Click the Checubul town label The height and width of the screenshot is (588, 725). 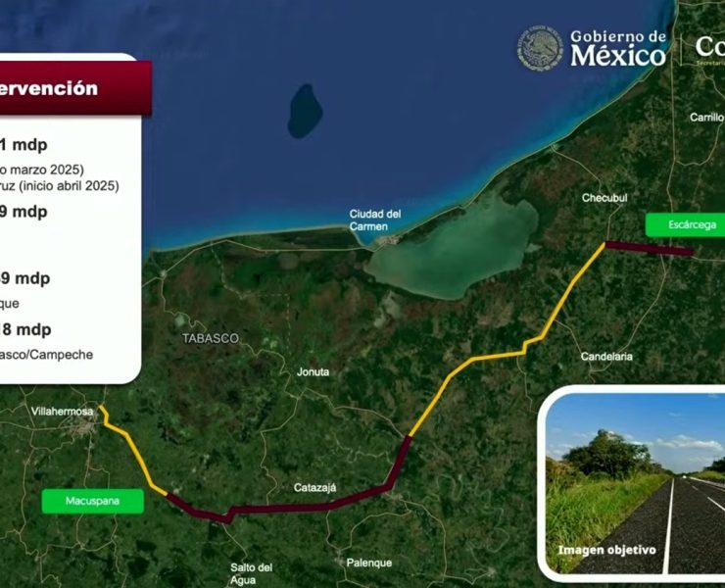coord(604,197)
